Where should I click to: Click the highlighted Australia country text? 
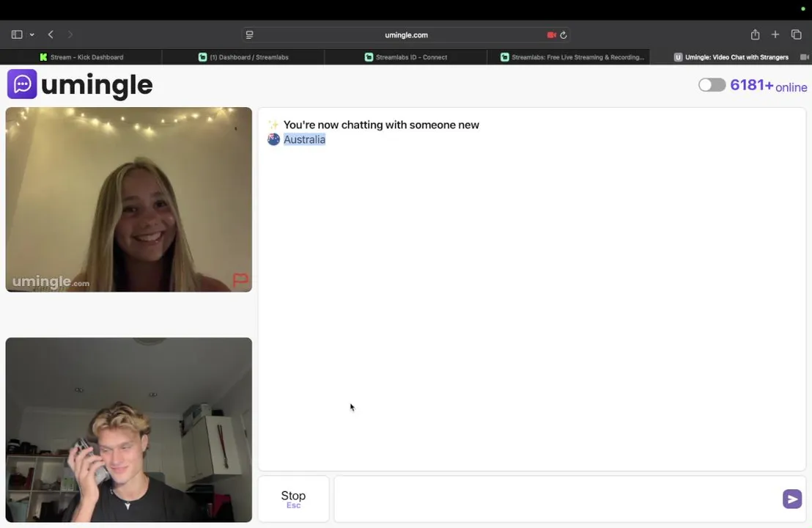pos(305,139)
